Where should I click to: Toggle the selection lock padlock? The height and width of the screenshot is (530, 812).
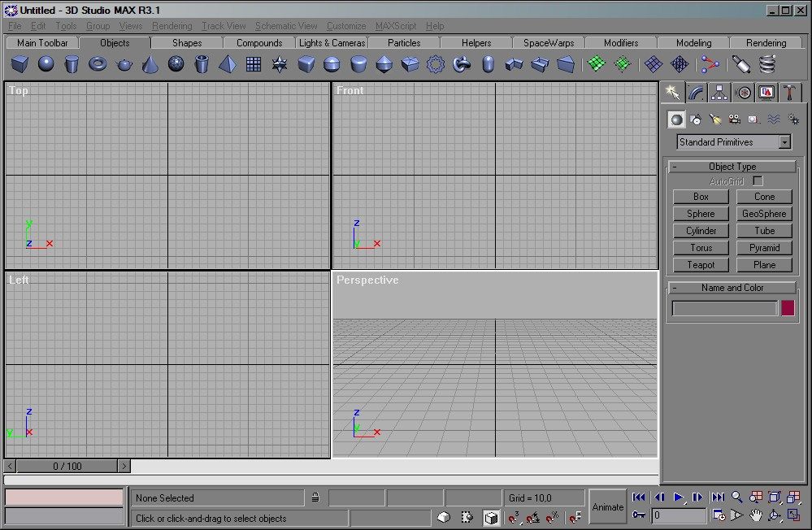click(315, 497)
